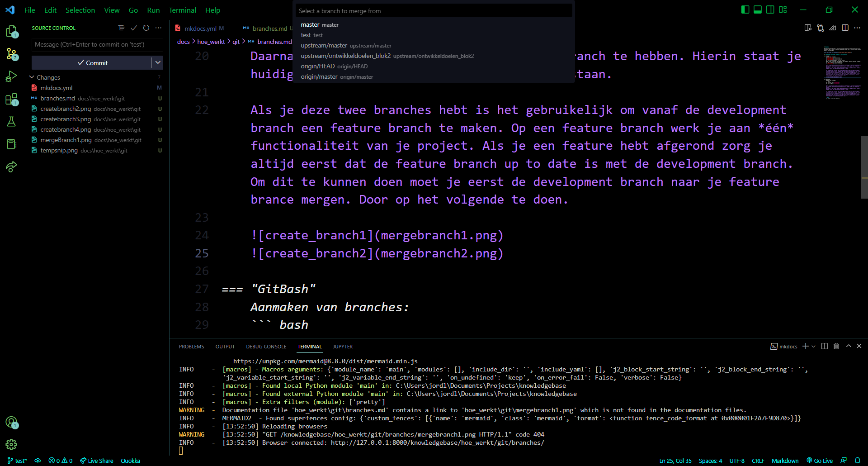Open the Explorer view in activity bar
Screen dimensions: 868x466
[x=11, y=31]
